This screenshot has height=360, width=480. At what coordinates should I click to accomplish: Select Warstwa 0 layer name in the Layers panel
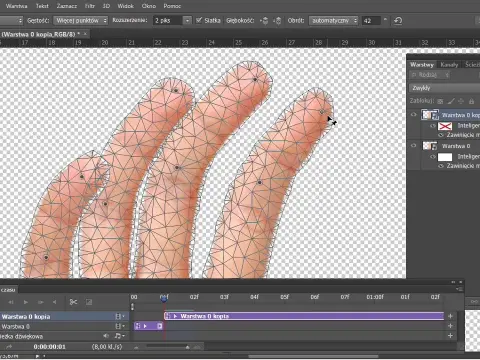tap(456, 146)
